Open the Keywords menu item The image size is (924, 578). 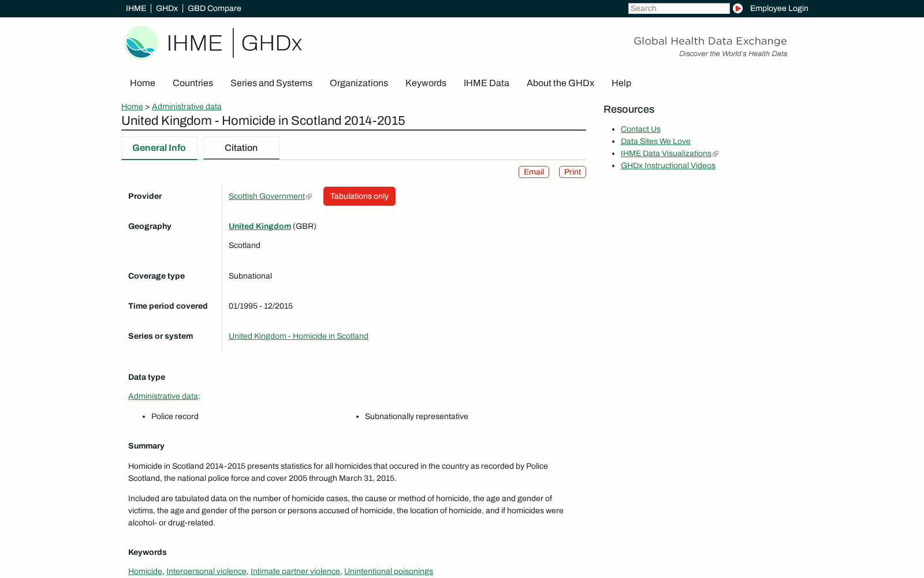pos(426,83)
